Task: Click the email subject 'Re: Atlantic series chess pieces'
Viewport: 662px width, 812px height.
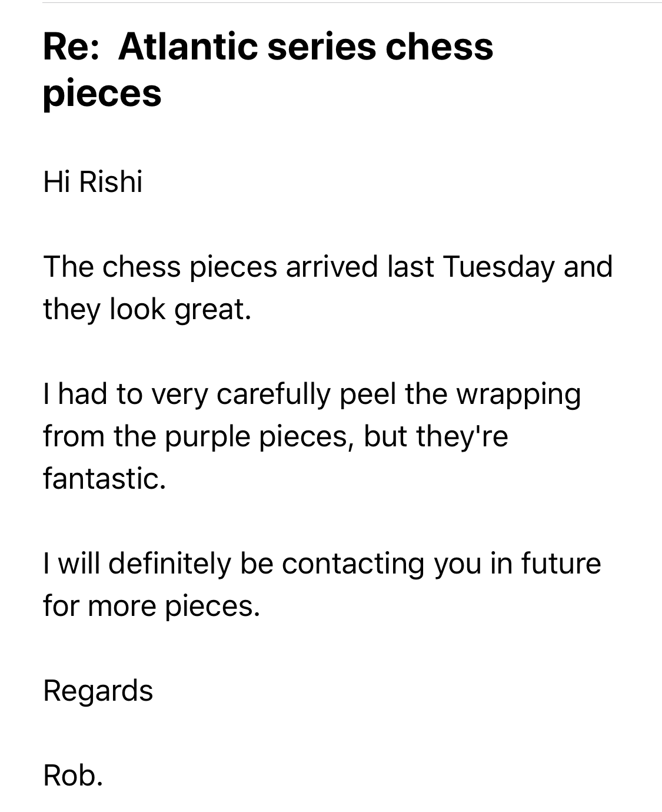Action: tap(268, 69)
